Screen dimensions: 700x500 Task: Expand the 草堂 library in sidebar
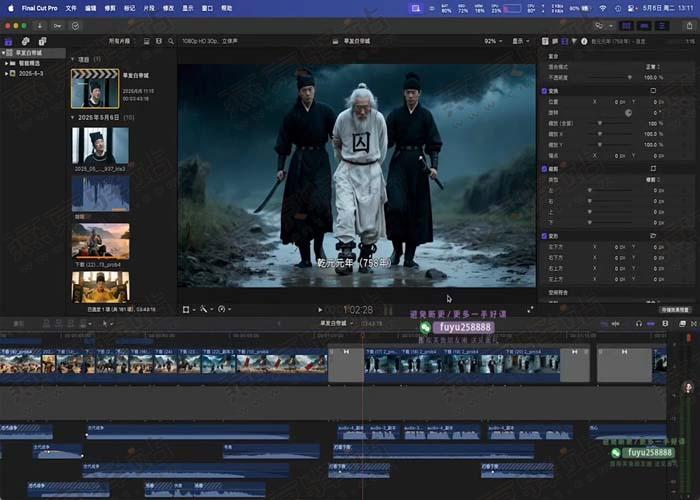tap(4, 53)
